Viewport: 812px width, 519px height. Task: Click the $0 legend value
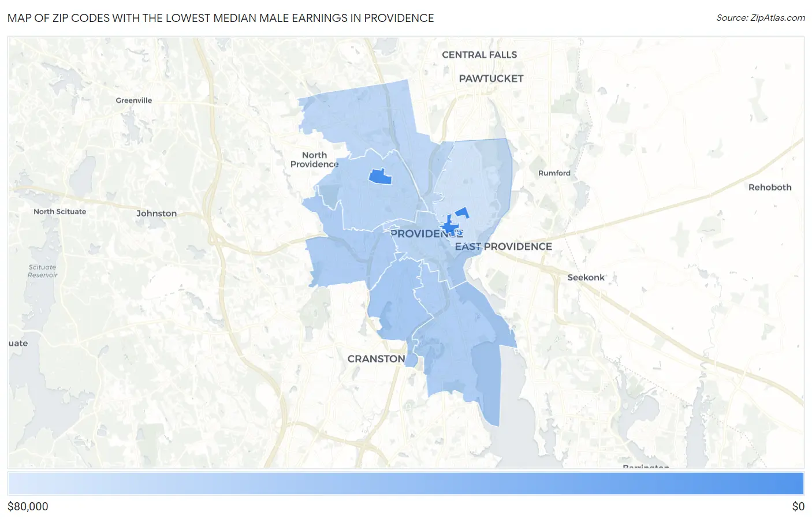coord(798,506)
